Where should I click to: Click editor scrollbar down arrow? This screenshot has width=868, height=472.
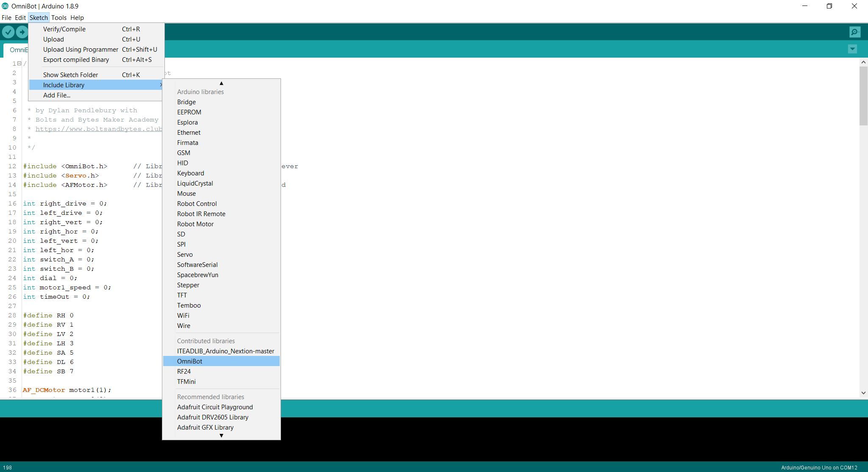click(x=863, y=393)
